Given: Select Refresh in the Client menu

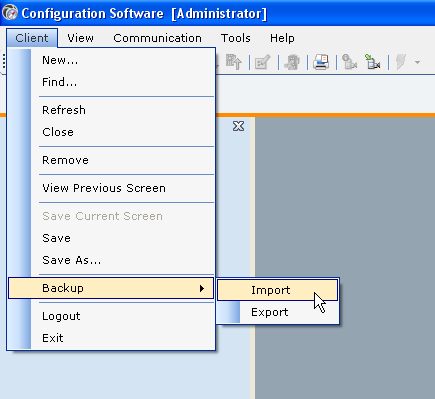Looking at the screenshot, I should point(111,110).
